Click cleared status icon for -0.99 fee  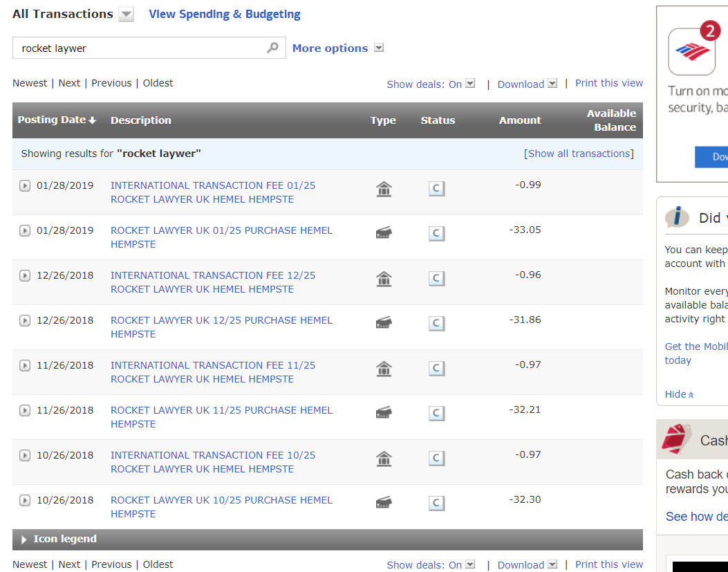(436, 189)
